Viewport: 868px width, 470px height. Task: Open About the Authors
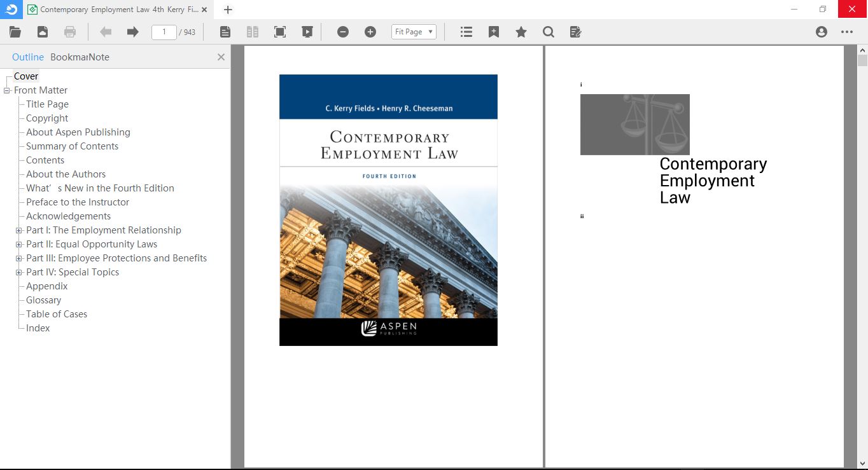point(66,174)
